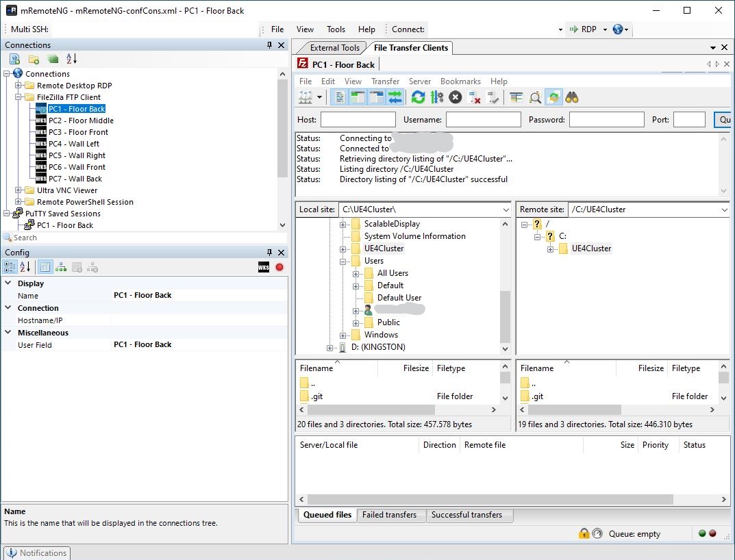This screenshot has height=560, width=735.
Task: Click local tree vertical scrollbar thumb
Action: (505, 318)
